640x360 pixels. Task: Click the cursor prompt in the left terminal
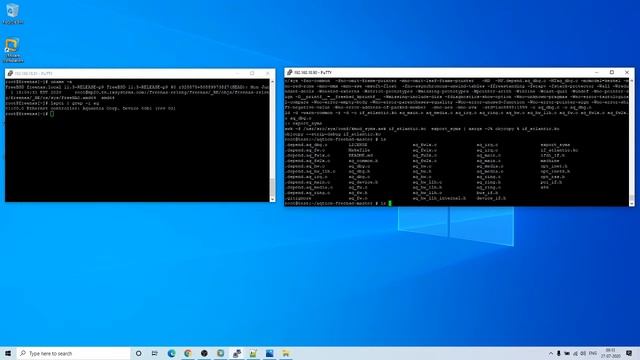pyautogui.click(x=52, y=114)
